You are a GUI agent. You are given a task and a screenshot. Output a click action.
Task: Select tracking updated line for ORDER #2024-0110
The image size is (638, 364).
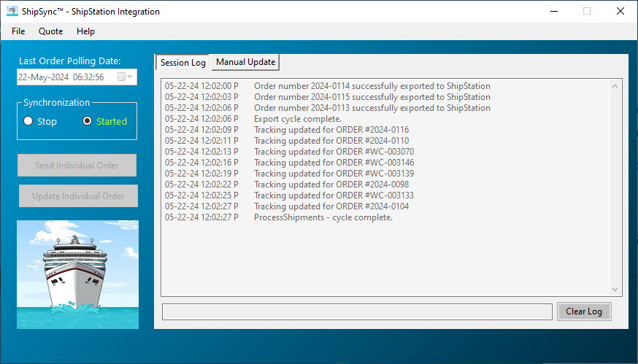(287, 141)
